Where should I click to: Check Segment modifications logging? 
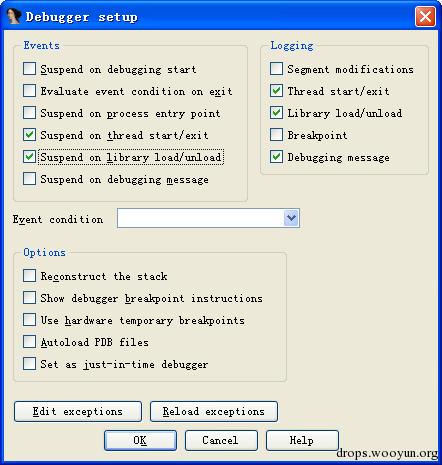point(276,69)
